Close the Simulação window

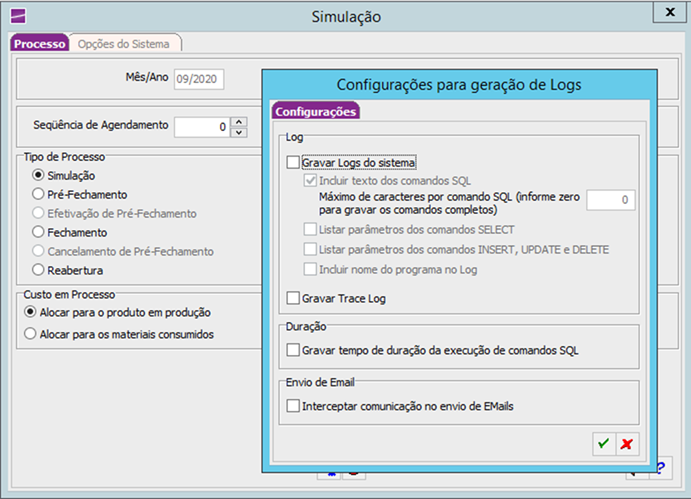[669, 12]
